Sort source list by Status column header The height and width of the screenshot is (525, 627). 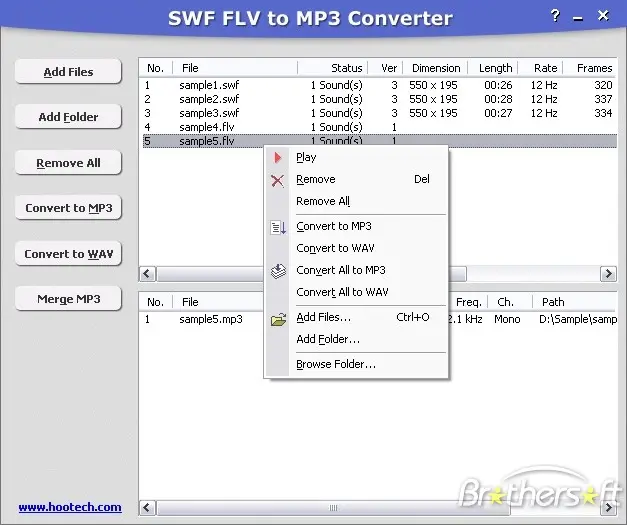point(333,68)
